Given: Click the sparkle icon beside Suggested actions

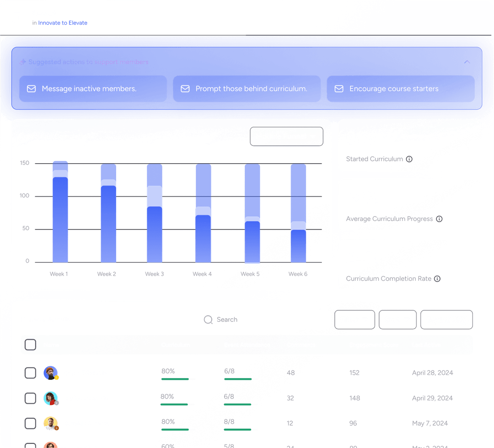Looking at the screenshot, I should click(x=22, y=62).
